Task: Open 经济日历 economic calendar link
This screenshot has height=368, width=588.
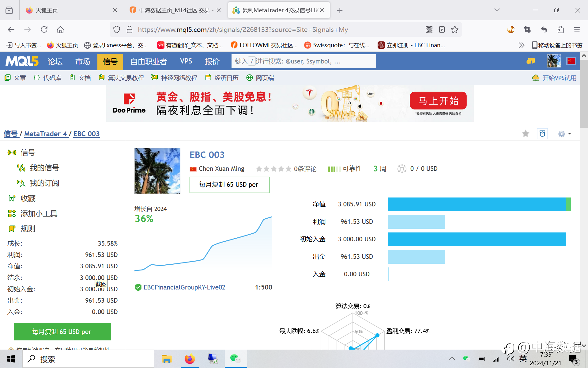Action: point(222,78)
